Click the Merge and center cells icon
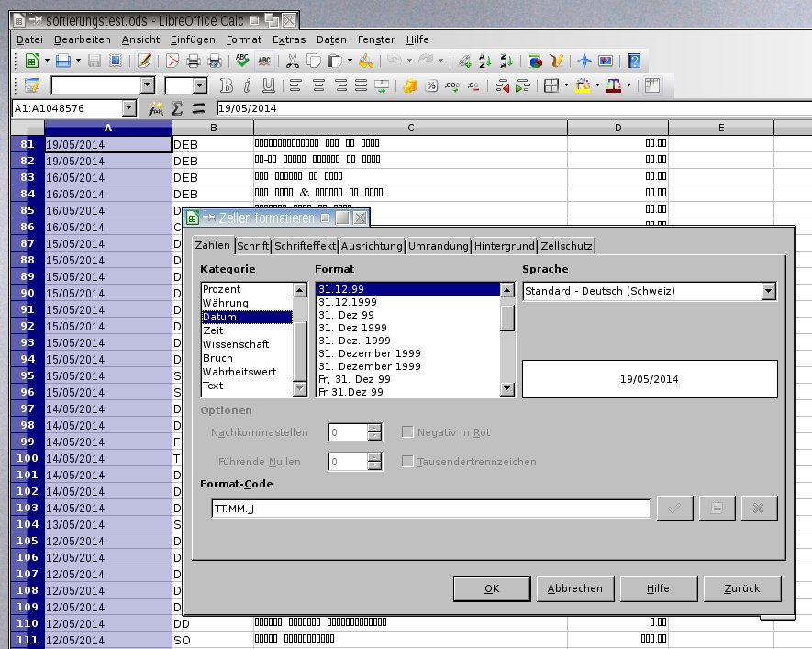Image resolution: width=812 pixels, height=649 pixels. click(382, 85)
